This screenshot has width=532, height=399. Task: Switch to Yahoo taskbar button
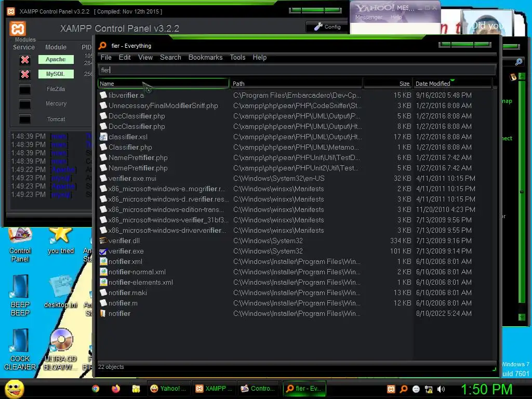point(168,389)
